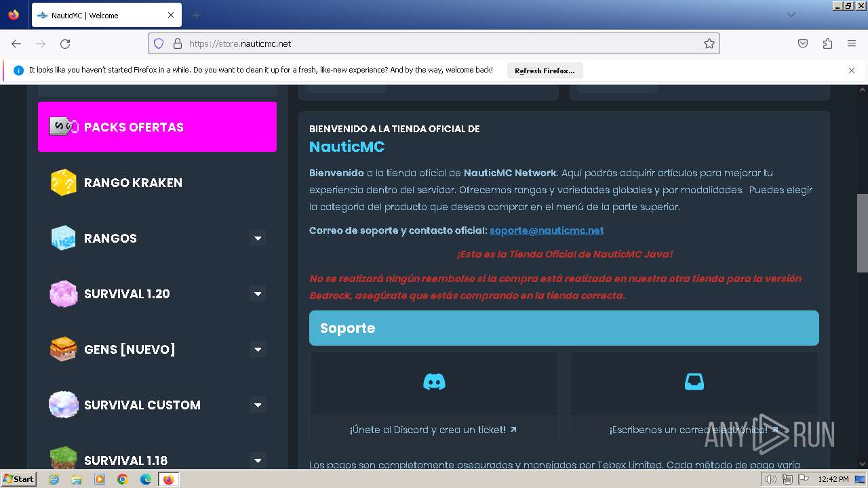Dismiss the Firefox refresh notification bar
The width and height of the screenshot is (868, 488).
(852, 70)
